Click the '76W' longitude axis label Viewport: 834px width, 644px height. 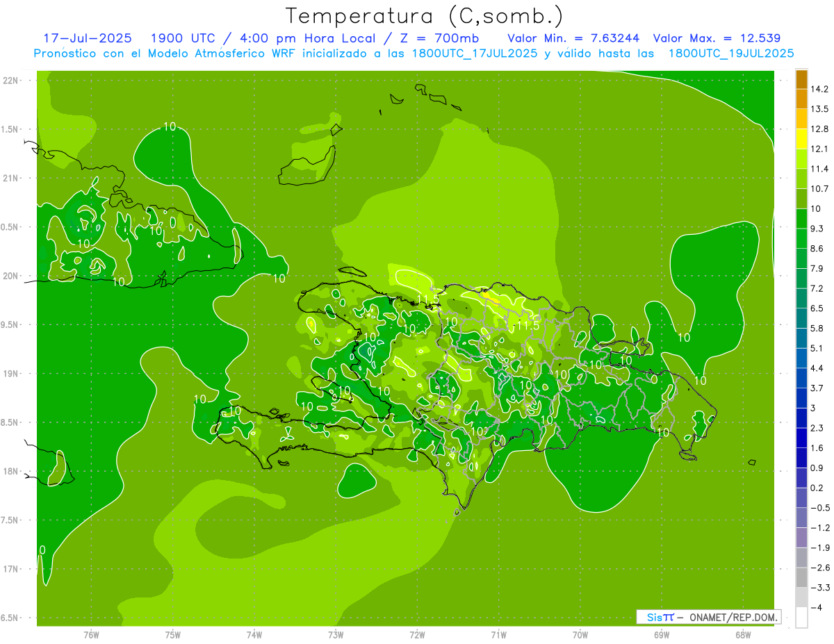[91, 634]
